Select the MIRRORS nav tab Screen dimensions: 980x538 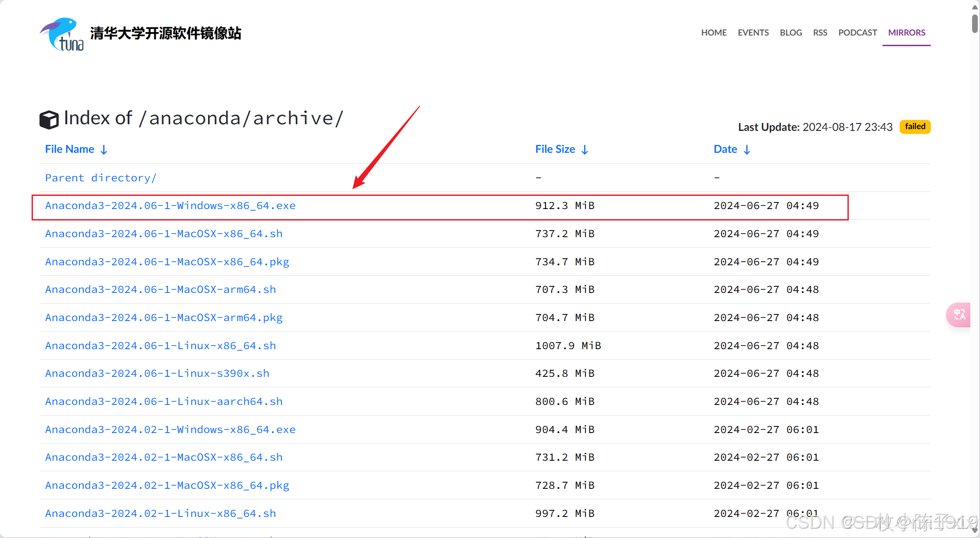(907, 32)
